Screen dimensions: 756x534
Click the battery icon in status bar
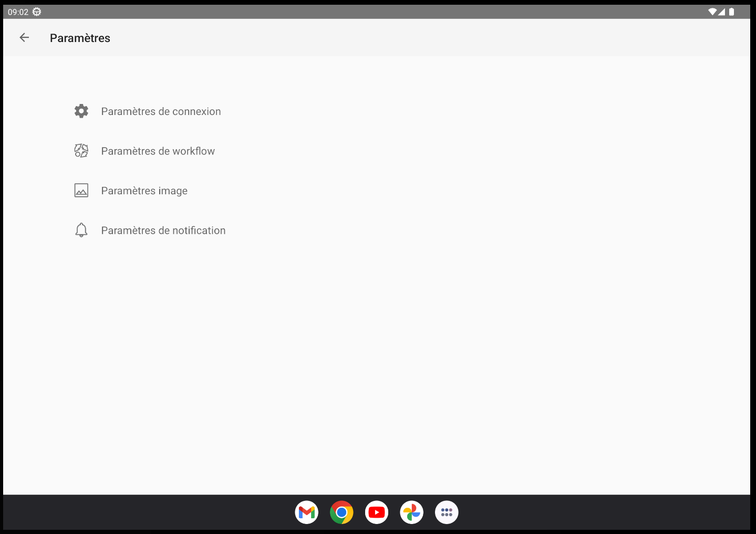(x=731, y=12)
